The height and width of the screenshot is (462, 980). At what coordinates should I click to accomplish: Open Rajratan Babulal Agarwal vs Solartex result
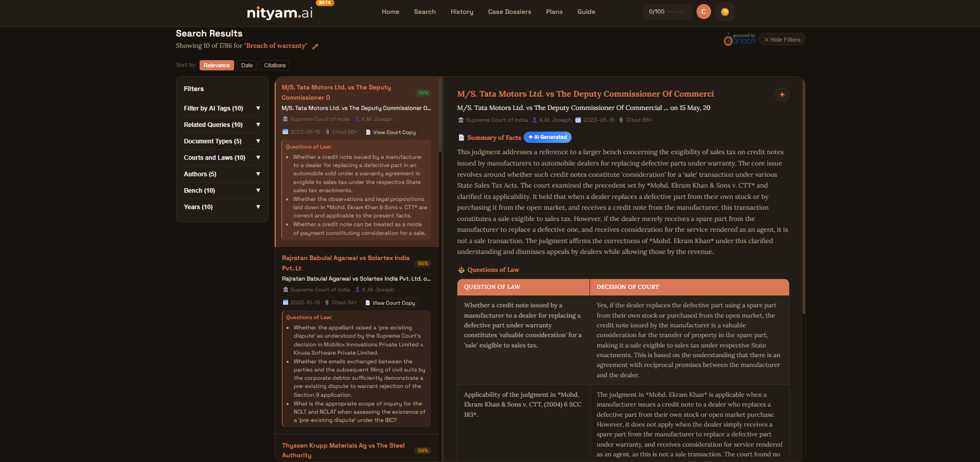click(x=346, y=263)
